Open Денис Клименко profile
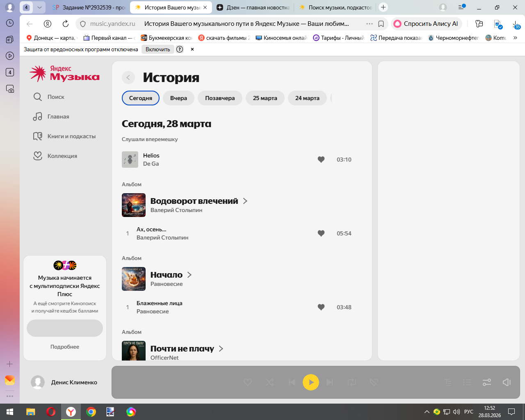525x420 pixels. [x=64, y=382]
